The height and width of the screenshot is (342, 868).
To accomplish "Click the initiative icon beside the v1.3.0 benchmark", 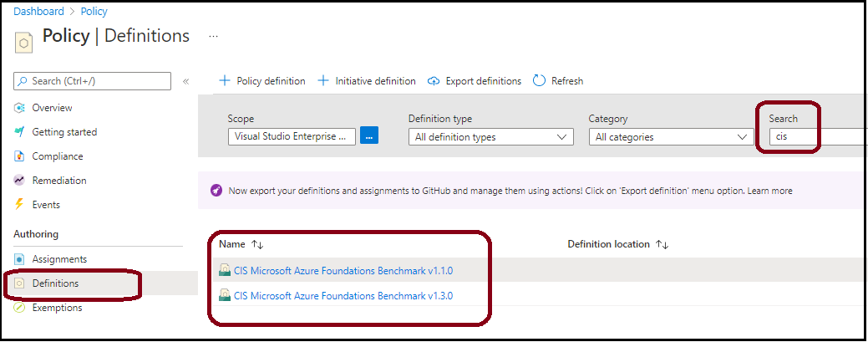I will tap(225, 295).
